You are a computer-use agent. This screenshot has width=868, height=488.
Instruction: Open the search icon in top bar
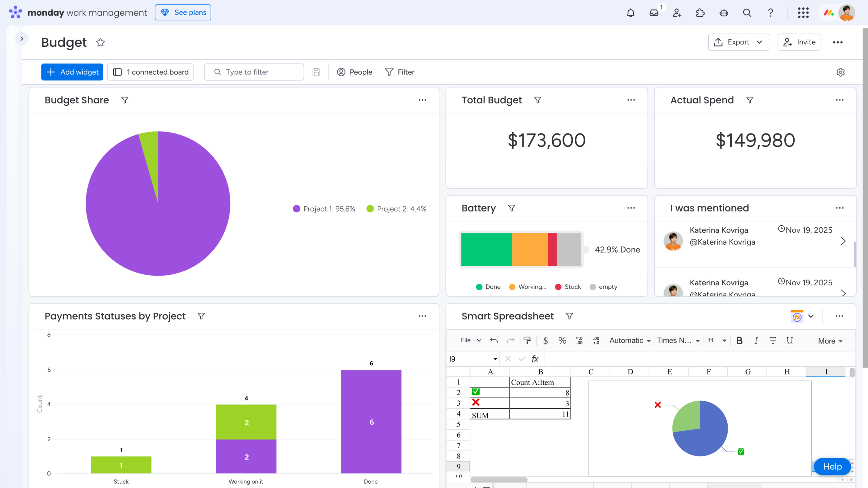click(747, 13)
